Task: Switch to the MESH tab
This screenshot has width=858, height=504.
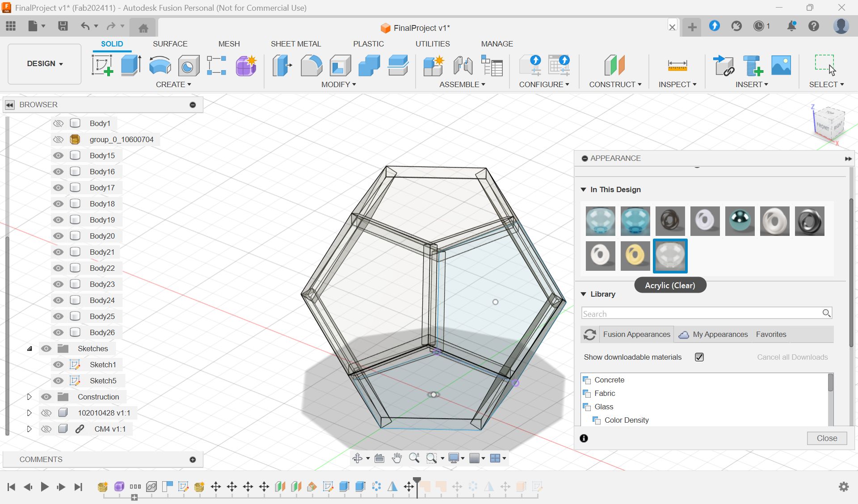Action: (x=229, y=44)
